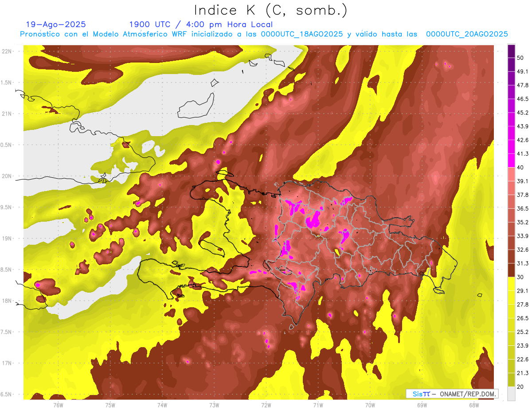Click "1900 UTC / 4:00 pm Hora Local" text
532x411 pixels.
[x=201, y=24]
